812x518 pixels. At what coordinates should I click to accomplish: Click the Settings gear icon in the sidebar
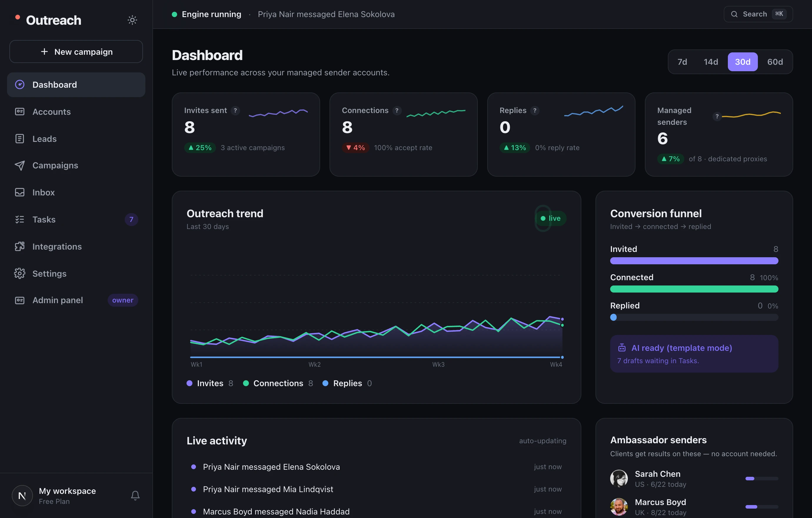click(19, 273)
